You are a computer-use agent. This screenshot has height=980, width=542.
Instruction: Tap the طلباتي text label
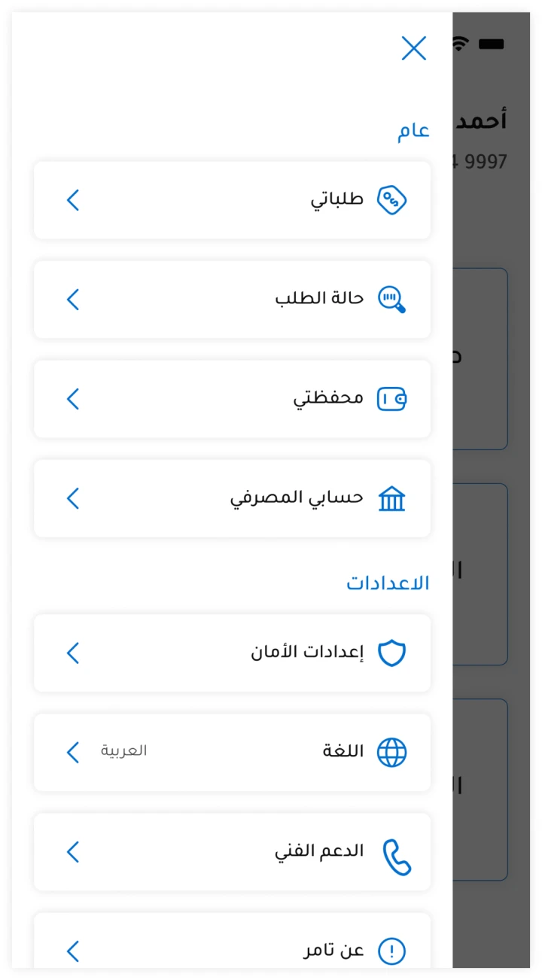[337, 199]
